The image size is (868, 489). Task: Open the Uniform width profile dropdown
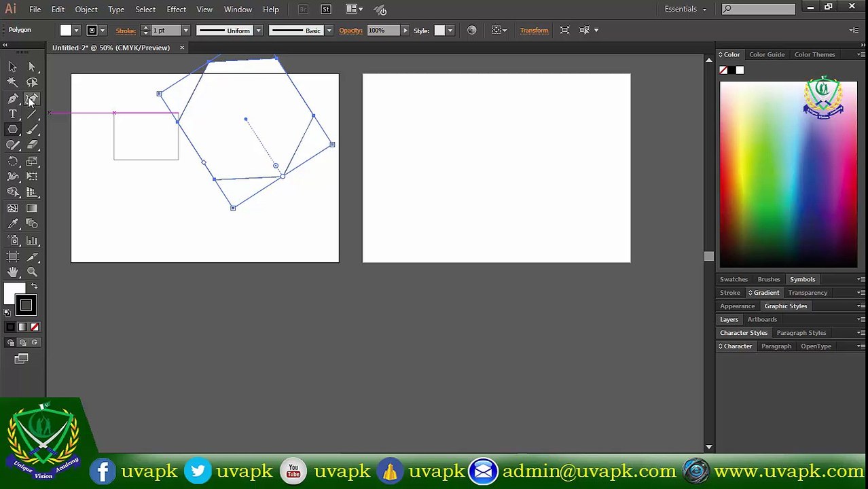[x=258, y=31]
